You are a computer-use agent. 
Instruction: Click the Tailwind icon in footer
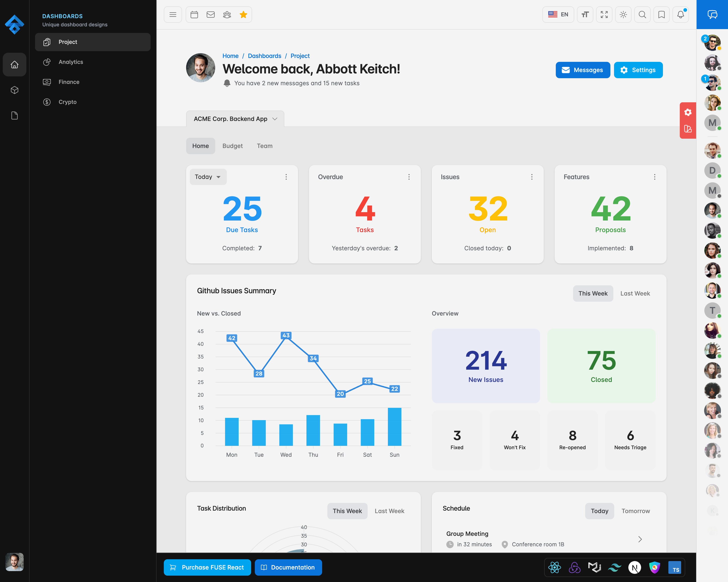click(x=614, y=567)
